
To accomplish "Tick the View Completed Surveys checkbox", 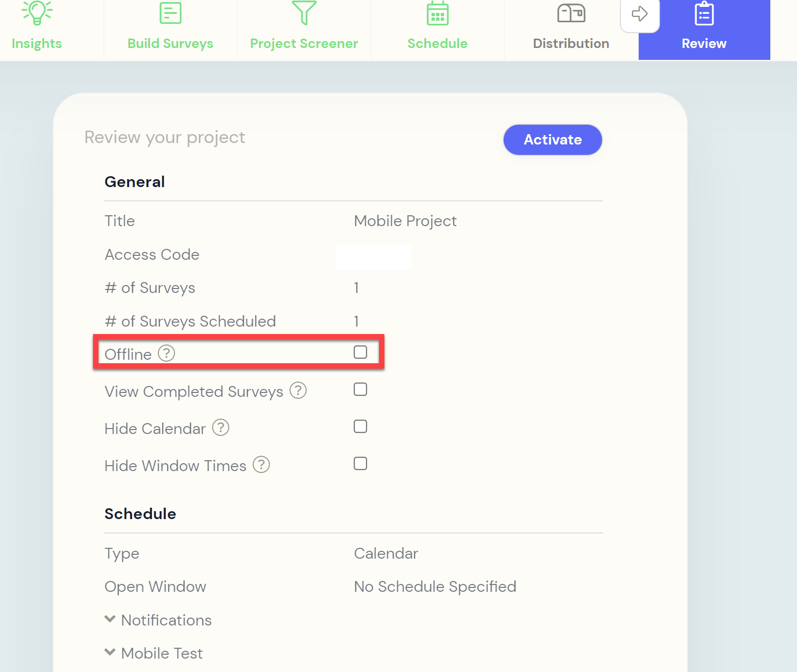I will tap(360, 389).
